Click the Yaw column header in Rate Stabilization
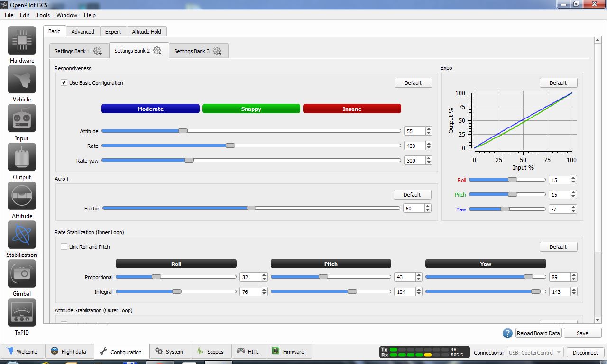The height and width of the screenshot is (364, 607). (486, 264)
